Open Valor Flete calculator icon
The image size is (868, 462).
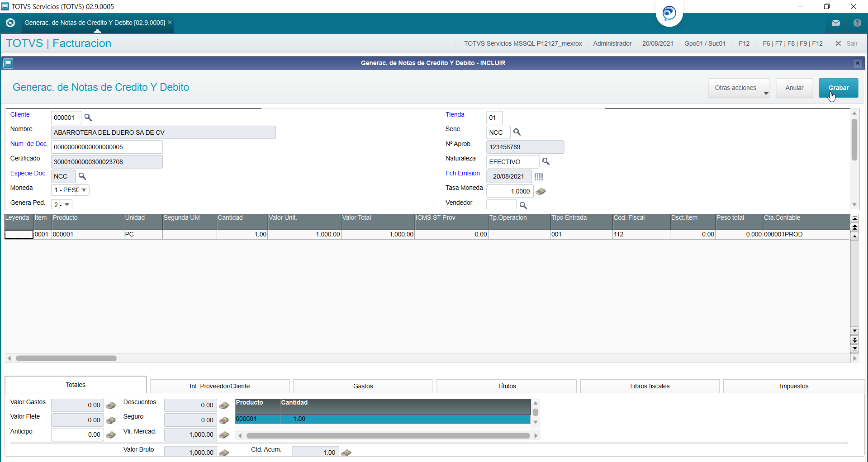coord(111,420)
